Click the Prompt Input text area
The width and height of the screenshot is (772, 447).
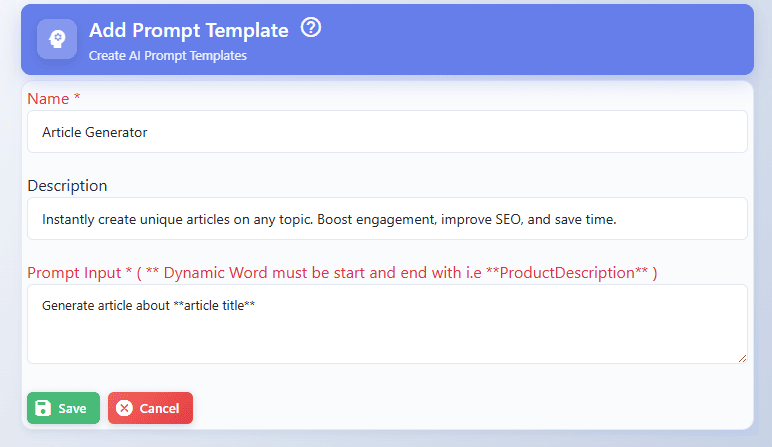(387, 324)
